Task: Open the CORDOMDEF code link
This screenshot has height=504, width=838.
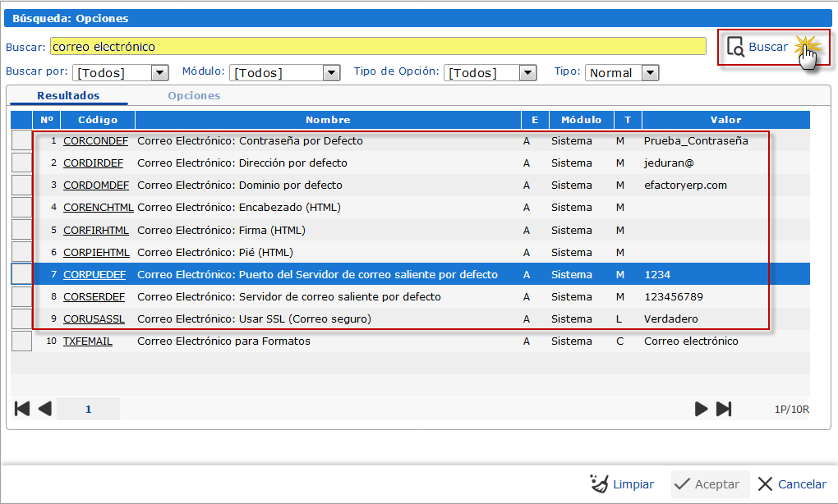Action: tap(95, 186)
